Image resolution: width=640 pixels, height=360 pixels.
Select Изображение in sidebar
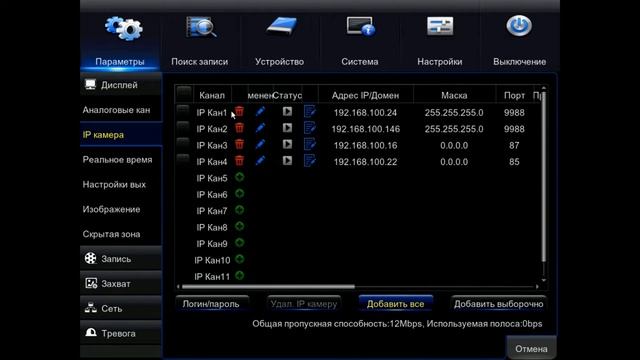click(121, 209)
